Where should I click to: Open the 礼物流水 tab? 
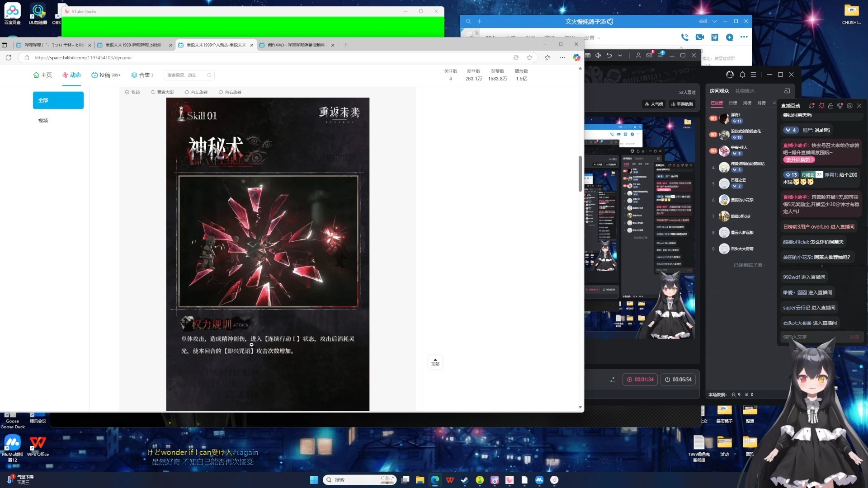pyautogui.click(x=745, y=91)
